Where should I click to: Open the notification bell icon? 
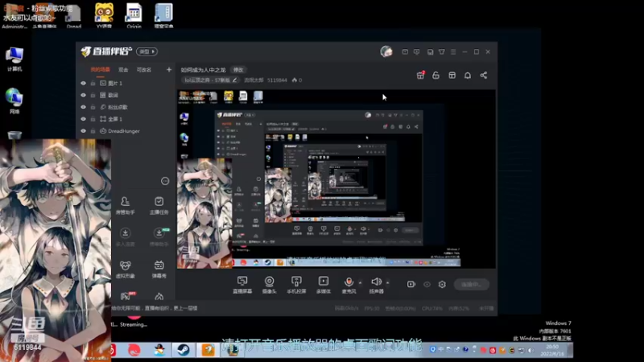[x=468, y=75]
